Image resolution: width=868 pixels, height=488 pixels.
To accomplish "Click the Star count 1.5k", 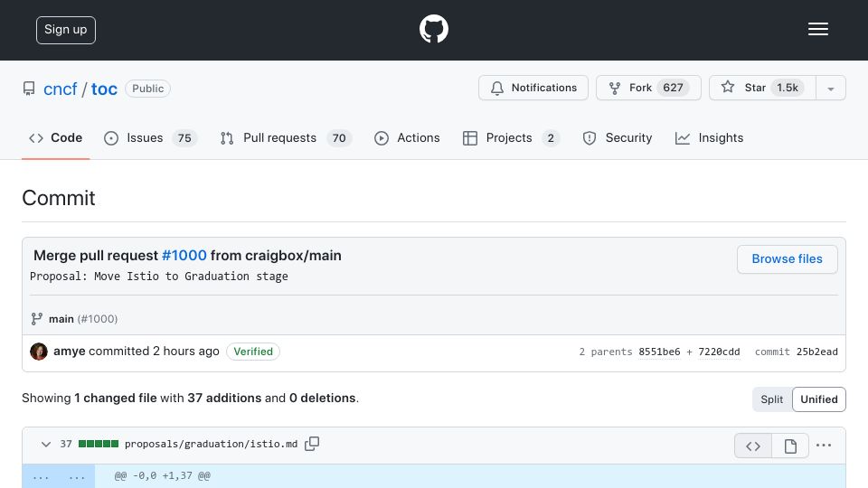I will coord(788,88).
